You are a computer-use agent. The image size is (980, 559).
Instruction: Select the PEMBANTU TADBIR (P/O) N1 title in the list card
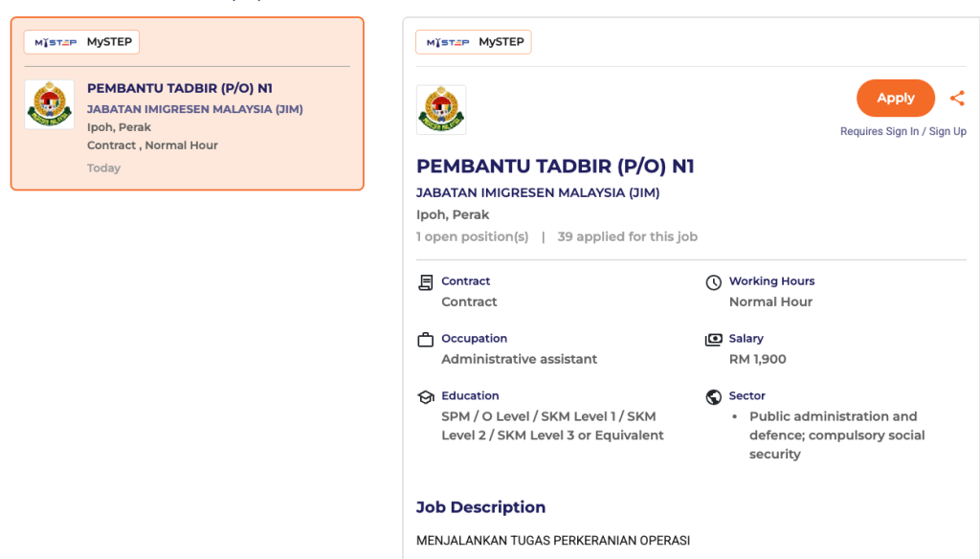point(180,88)
